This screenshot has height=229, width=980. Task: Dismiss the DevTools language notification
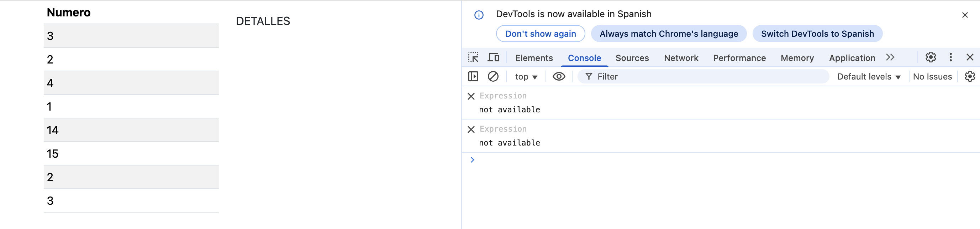964,15
